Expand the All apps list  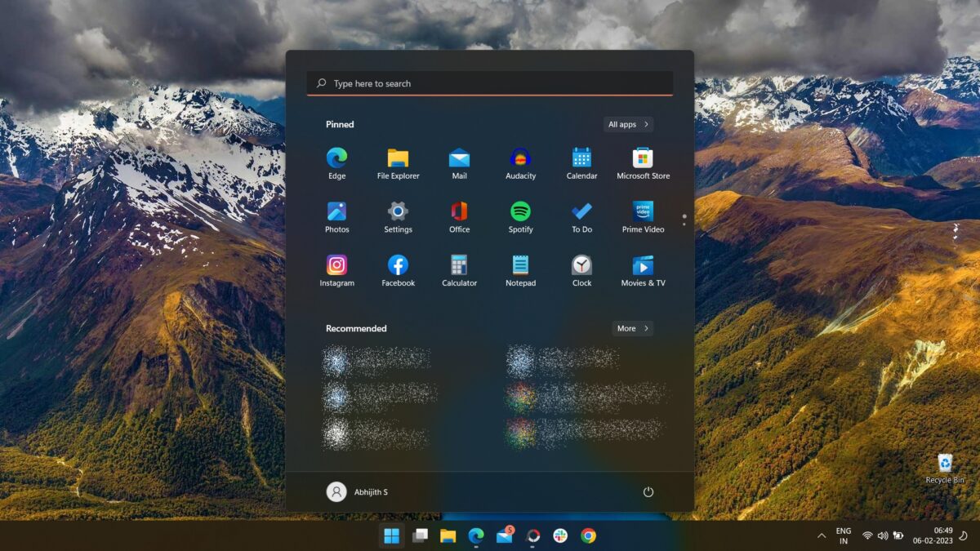(x=629, y=124)
